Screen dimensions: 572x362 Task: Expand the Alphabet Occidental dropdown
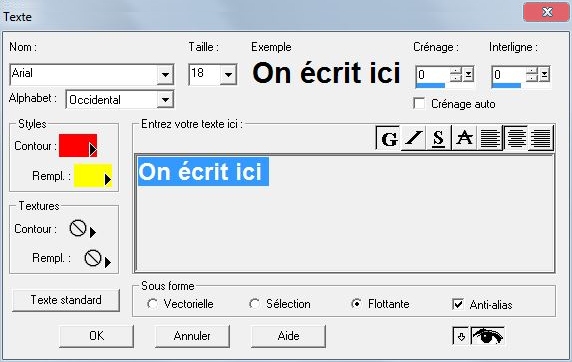[165, 99]
